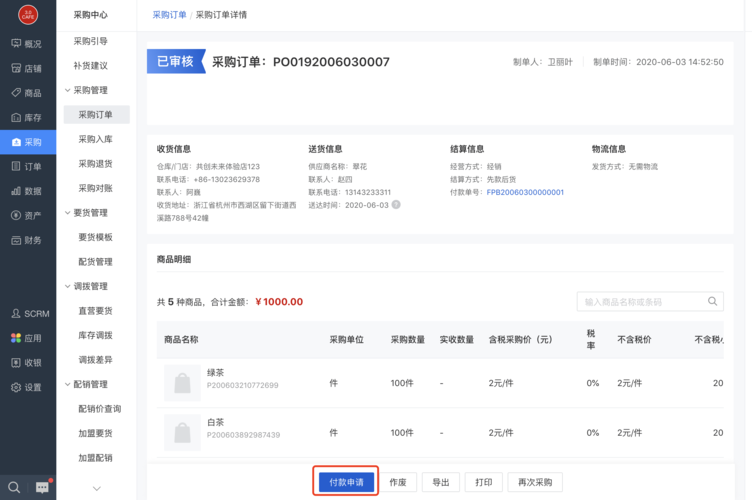The height and width of the screenshot is (500, 752).
Task: Click the 再次采购 button
Action: (x=535, y=482)
